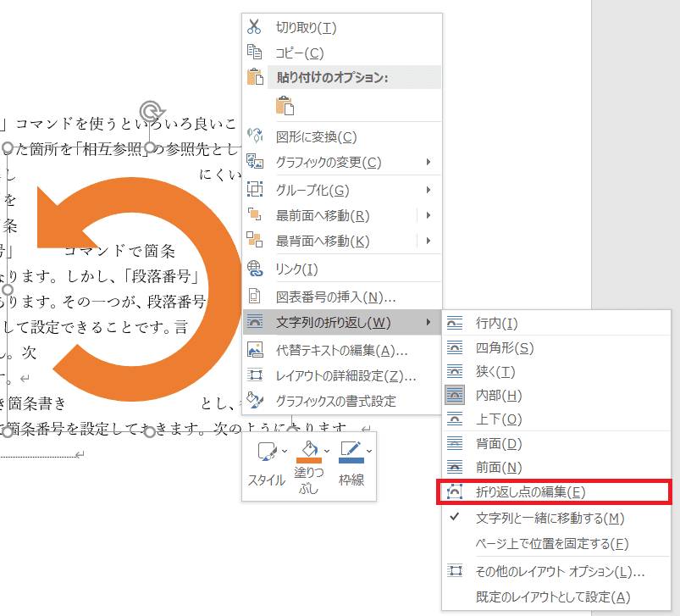This screenshot has height=616, width=680.
Task: Select 図形に変換 (Convert to Shape)
Action: [316, 136]
